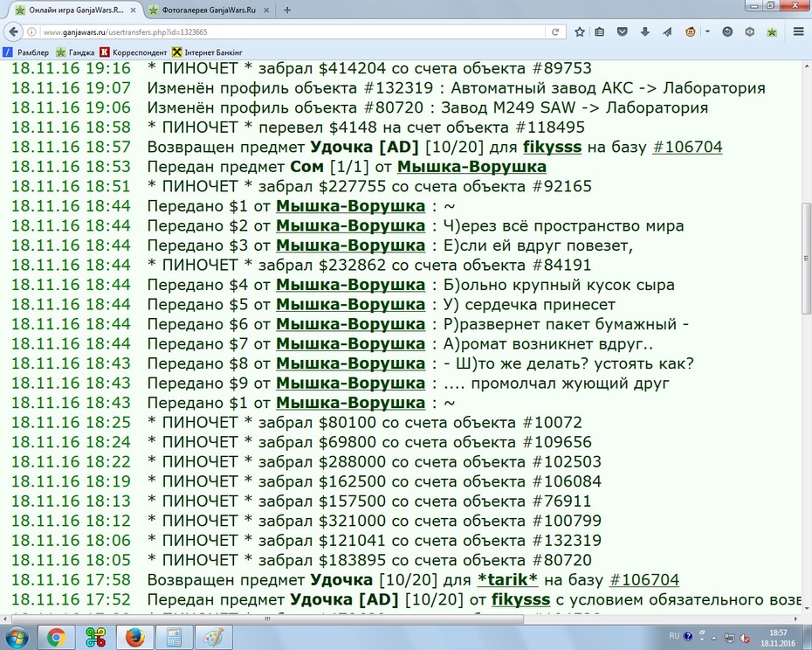
Task: Switch to Онлайн игра GanjaWars tab
Action: (76, 10)
